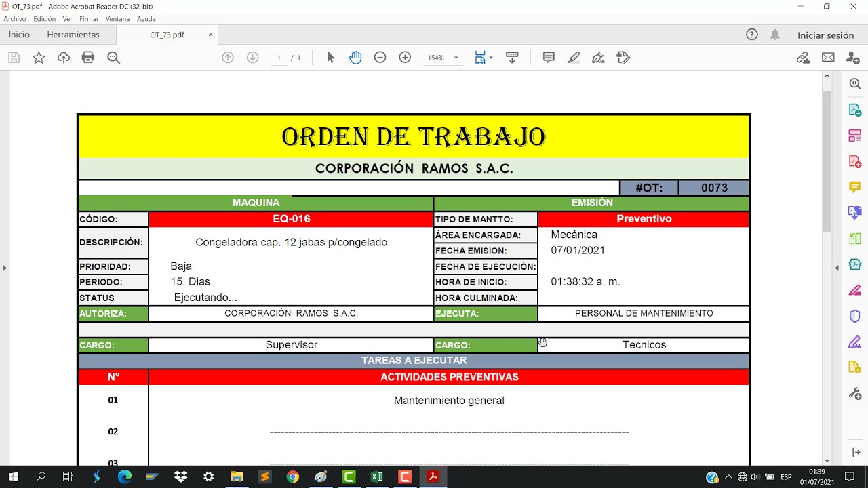Image resolution: width=868 pixels, height=488 pixels.
Task: Open search tool in right sidebar
Action: (x=854, y=83)
